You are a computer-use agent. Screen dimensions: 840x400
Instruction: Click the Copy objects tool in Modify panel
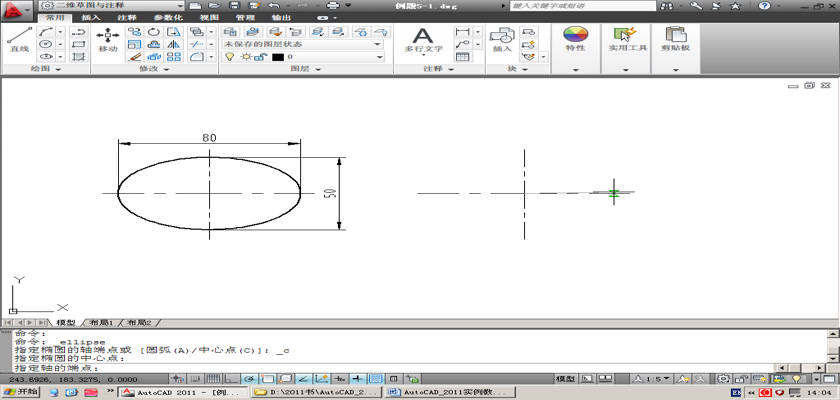point(134,32)
